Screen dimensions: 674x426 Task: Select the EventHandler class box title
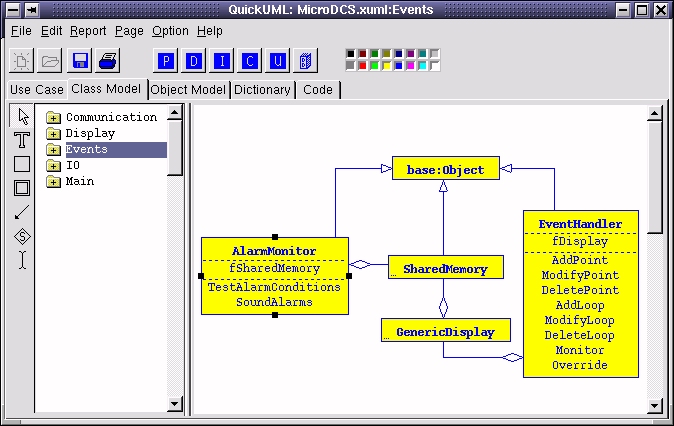point(580,224)
